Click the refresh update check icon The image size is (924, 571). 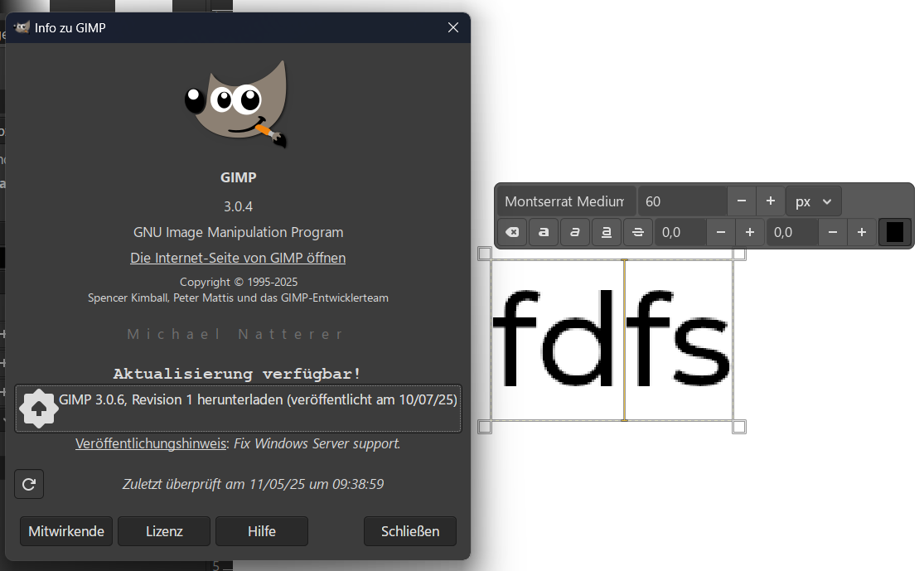29,484
